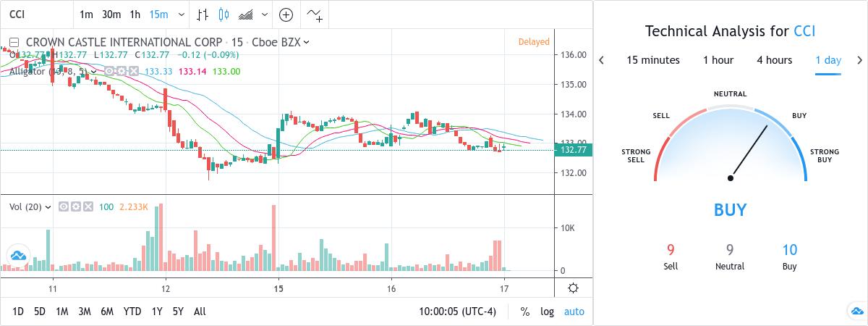The height and width of the screenshot is (326, 868).
Task: Expand Cboe BZX exchange dropdown chevron
Action: click(x=307, y=42)
